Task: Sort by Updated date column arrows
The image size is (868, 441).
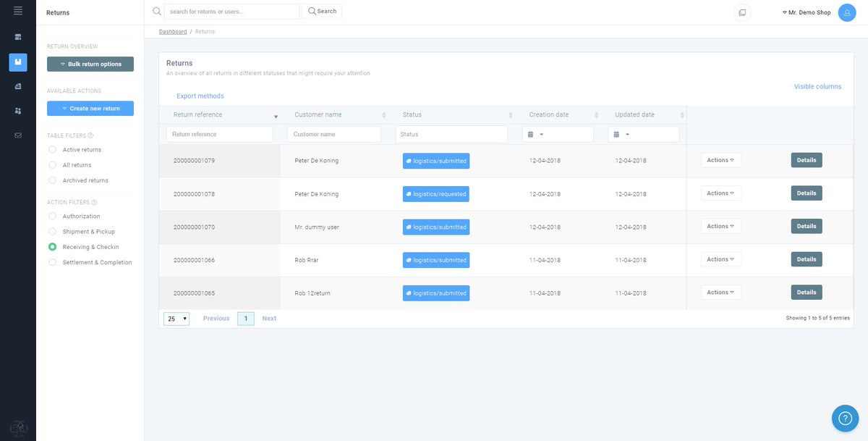Action: click(x=682, y=115)
